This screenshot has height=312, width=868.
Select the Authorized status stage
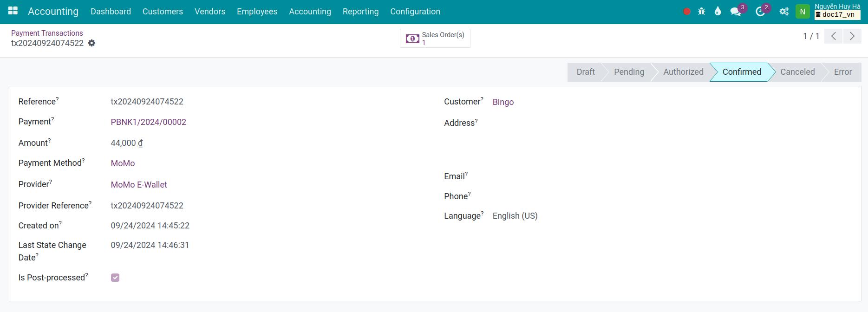683,72
